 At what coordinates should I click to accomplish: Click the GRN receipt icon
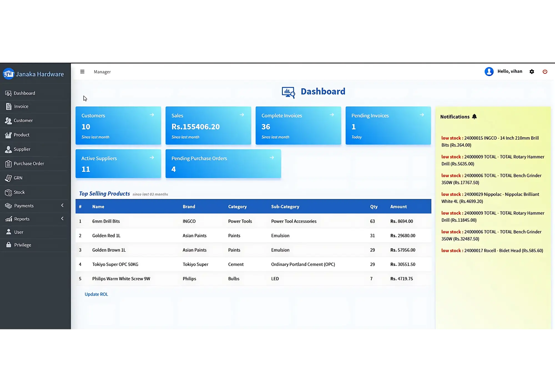(8, 178)
